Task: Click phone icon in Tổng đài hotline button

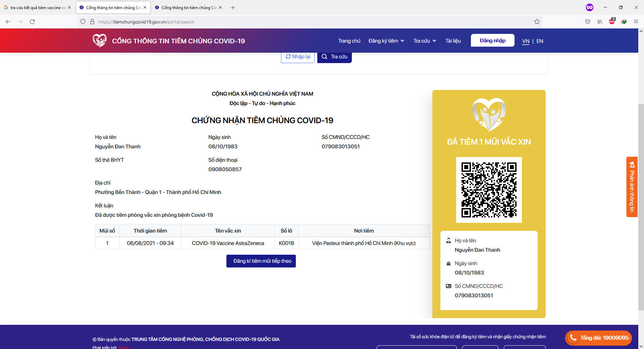Action: point(573,338)
